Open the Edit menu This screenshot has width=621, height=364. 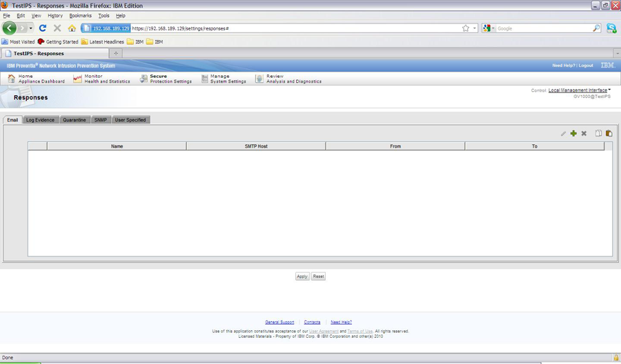tap(21, 15)
